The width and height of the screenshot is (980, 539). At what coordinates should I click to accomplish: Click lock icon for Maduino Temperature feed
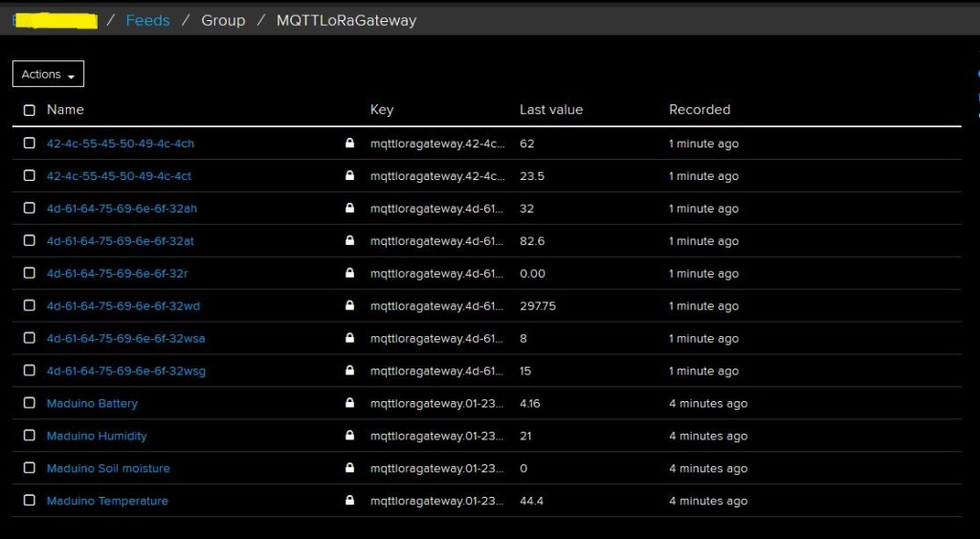point(349,502)
